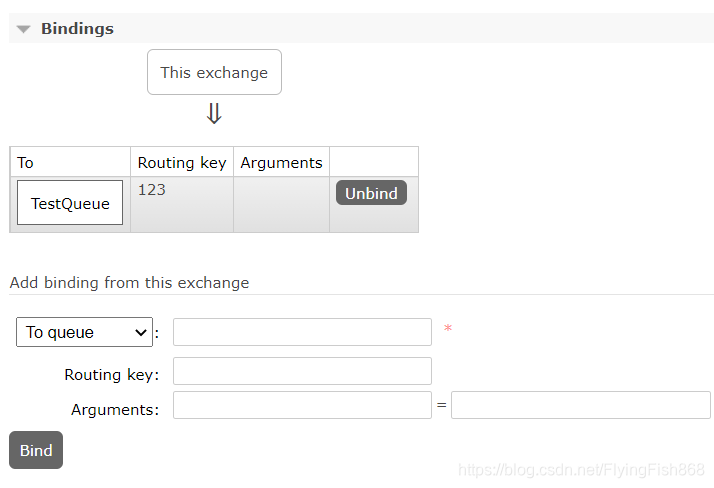Click the "Arguments" column header
Image resolution: width=714 pixels, height=488 pixels.
(x=281, y=162)
